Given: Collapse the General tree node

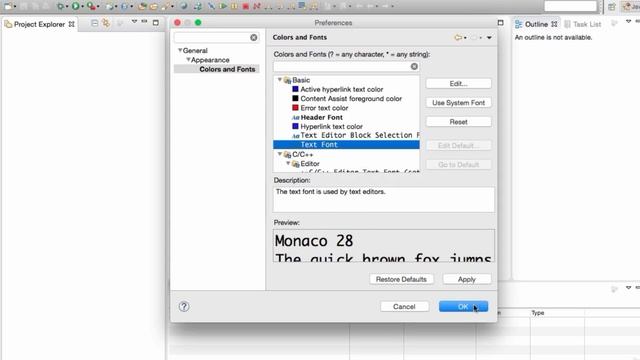Looking at the screenshot, I should pyautogui.click(x=180, y=50).
